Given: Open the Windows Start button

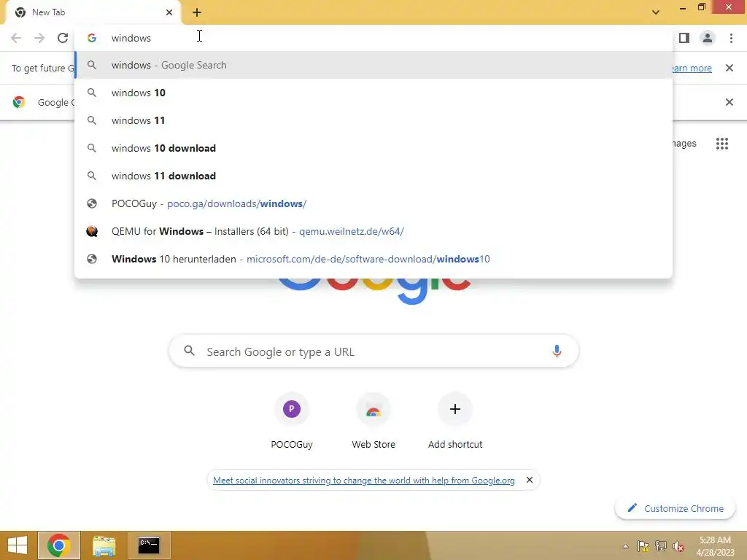Looking at the screenshot, I should [18, 545].
